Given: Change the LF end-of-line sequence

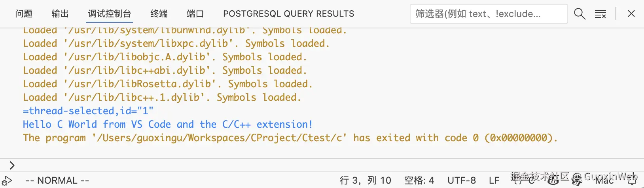Looking at the screenshot, I should [494, 180].
